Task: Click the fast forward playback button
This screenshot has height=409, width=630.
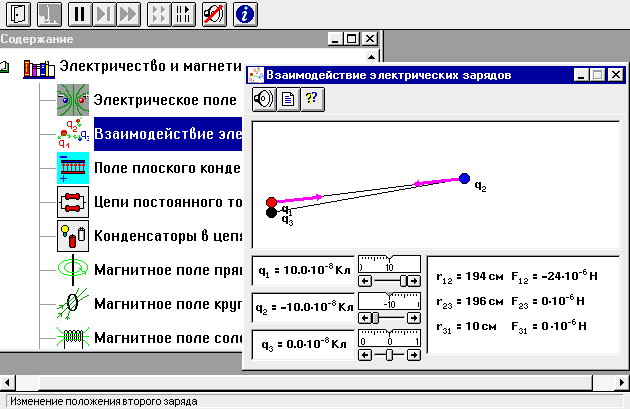Action: (129, 14)
